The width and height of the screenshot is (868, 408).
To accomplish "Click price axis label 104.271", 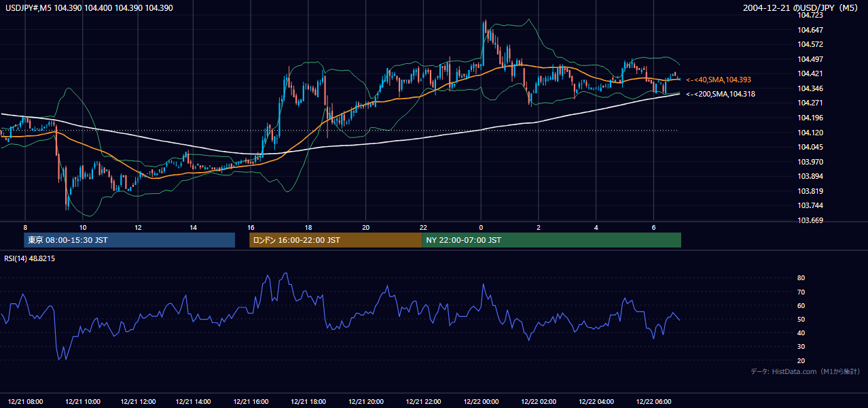I will (811, 103).
